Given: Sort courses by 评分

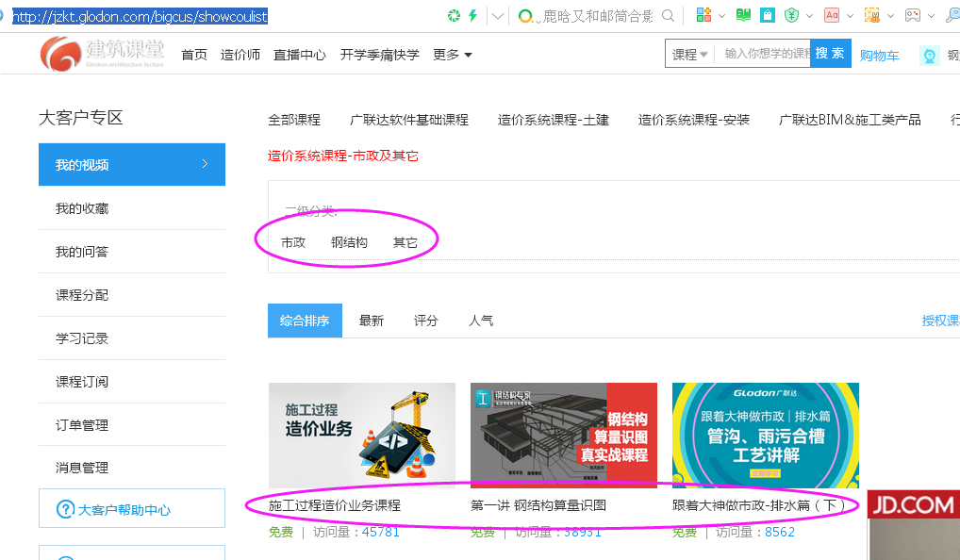Looking at the screenshot, I should (425, 321).
